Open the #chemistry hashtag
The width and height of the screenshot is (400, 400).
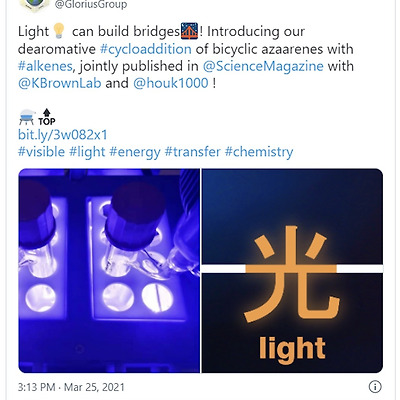coord(259,152)
